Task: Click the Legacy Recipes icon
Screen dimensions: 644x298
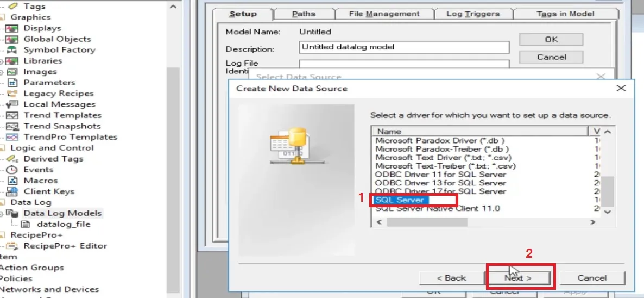Action: [13, 94]
